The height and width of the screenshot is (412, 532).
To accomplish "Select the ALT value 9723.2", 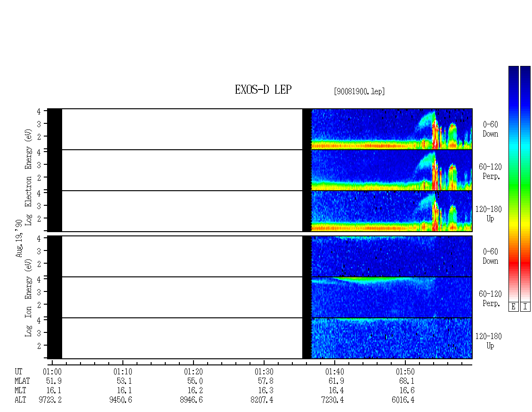I will point(50,400).
